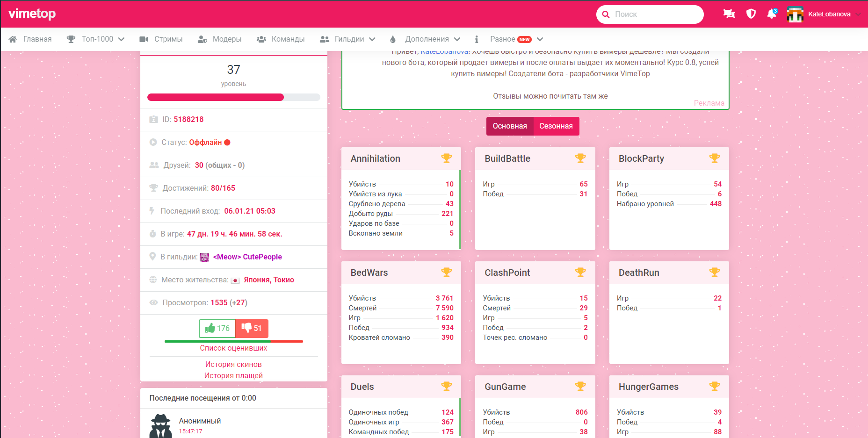Click the location pin icon near В гильдии

[x=152, y=256]
